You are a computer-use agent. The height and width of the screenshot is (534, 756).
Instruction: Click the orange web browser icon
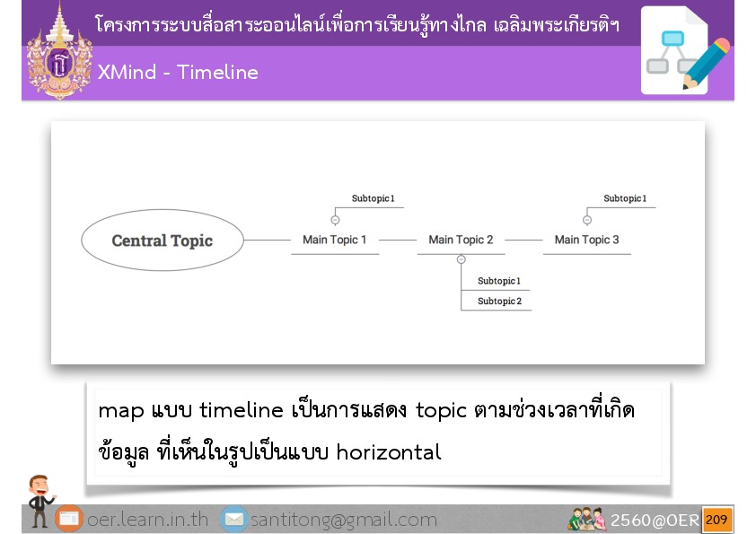coord(69,520)
